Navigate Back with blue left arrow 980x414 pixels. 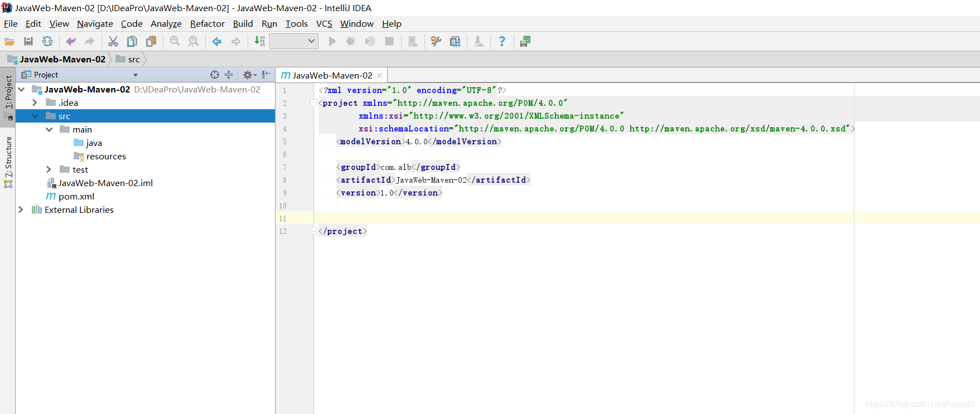coord(217,41)
